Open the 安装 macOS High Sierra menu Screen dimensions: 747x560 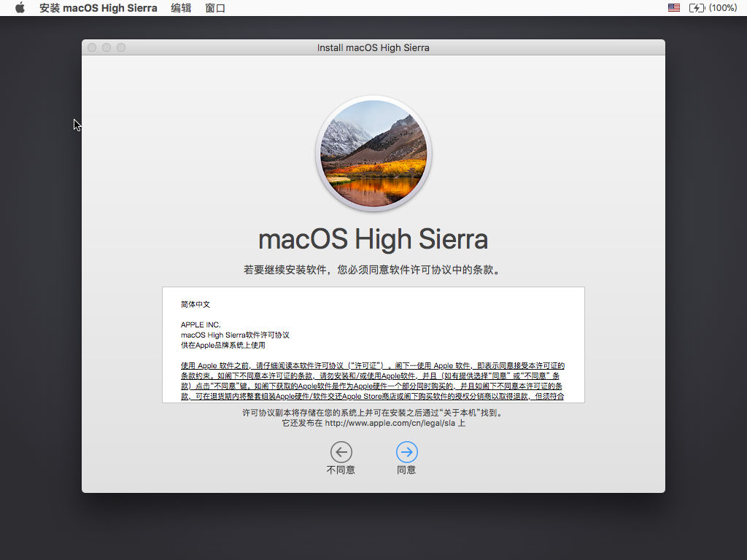(98, 8)
